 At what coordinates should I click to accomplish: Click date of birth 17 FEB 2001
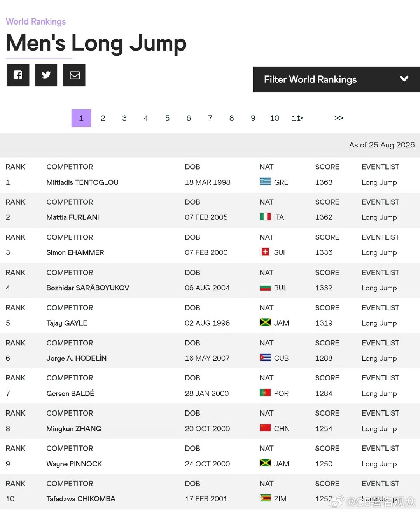pos(206,499)
